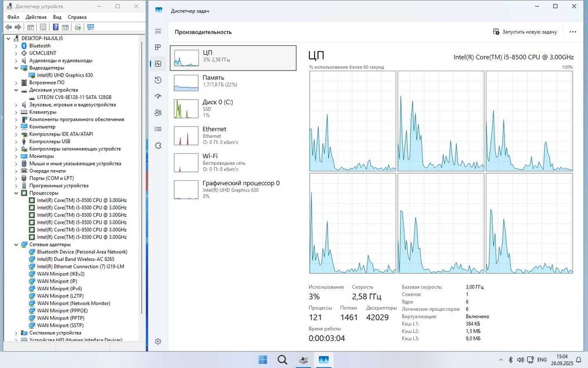This screenshot has width=588, height=368.
Task: Expand the Системные устройства category
Action: point(16,333)
